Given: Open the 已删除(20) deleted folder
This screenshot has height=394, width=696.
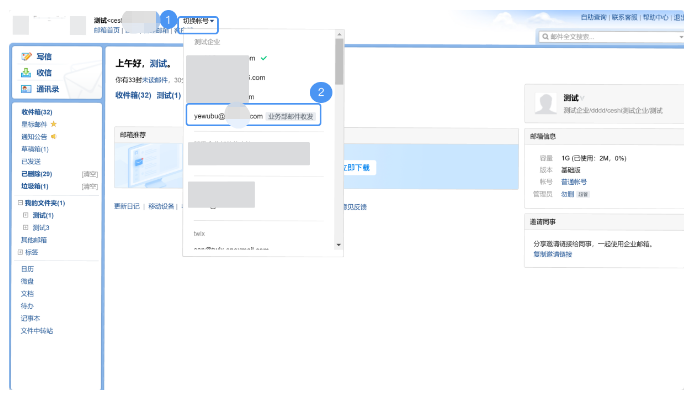Looking at the screenshot, I should pos(37,174).
